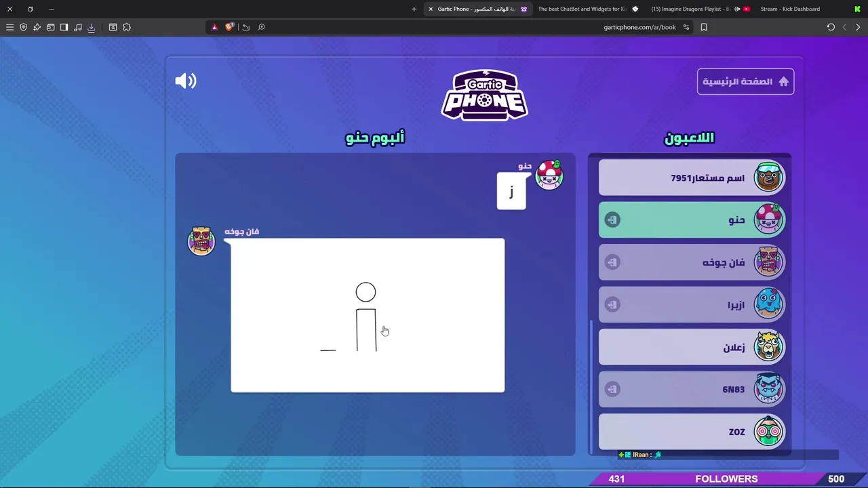Click the الصفحة الرئيسية home button
The width and height of the screenshot is (868, 488).
(x=745, y=81)
